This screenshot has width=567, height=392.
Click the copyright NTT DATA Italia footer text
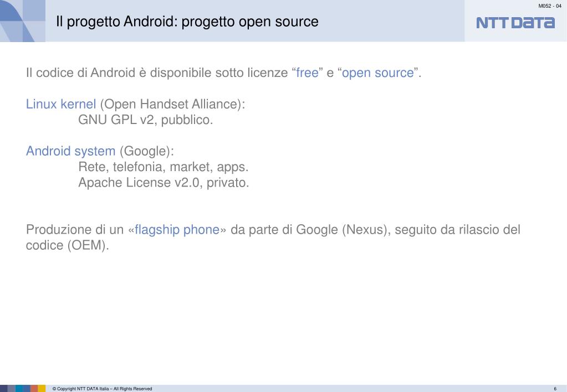coord(103,389)
